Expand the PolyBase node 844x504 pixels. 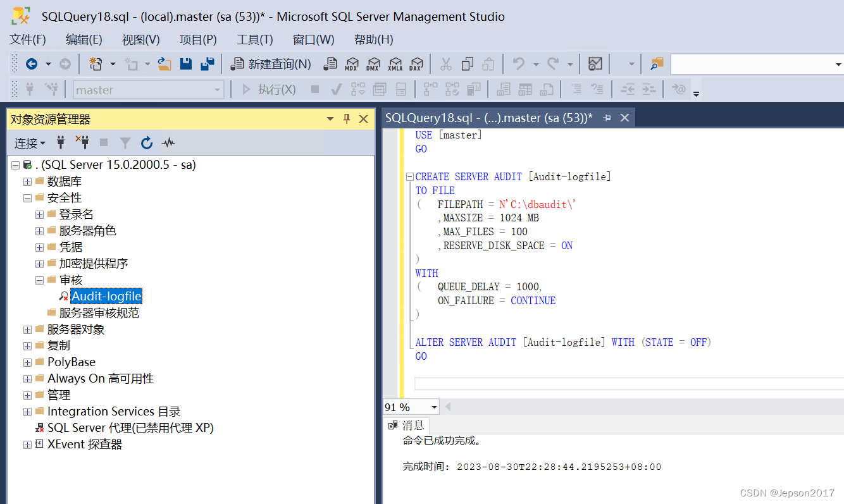pyautogui.click(x=27, y=362)
